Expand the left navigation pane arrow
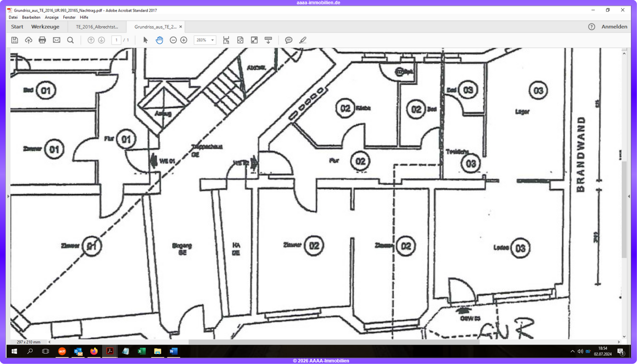The height and width of the screenshot is (364, 637). 8,196
